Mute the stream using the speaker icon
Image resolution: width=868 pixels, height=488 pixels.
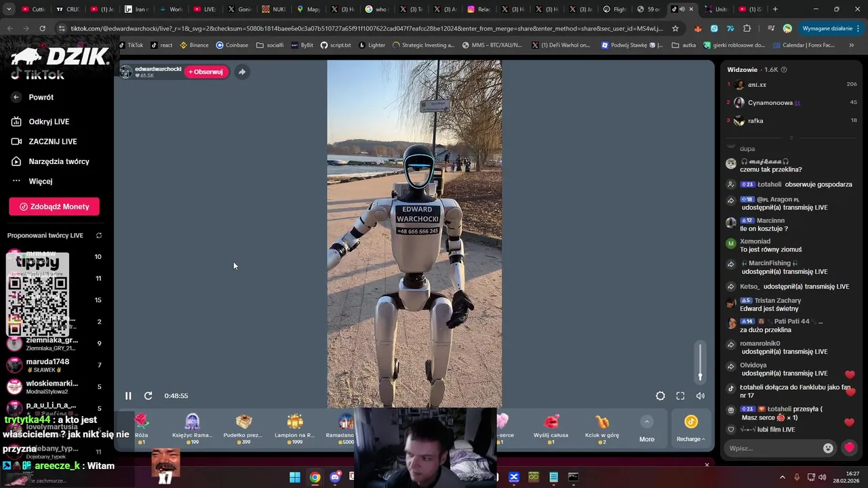point(701,396)
